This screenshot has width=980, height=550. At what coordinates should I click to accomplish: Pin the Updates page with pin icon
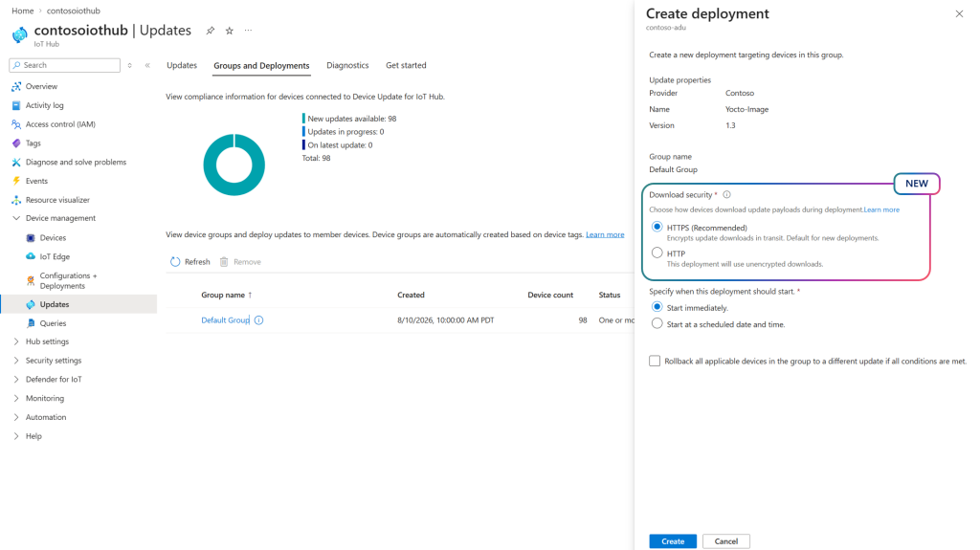[x=211, y=31]
